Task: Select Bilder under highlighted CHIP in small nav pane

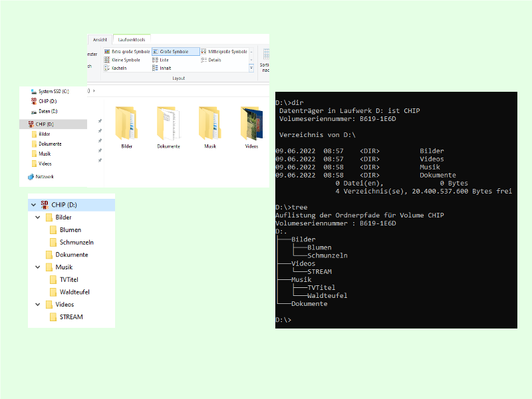Action: click(x=41, y=134)
